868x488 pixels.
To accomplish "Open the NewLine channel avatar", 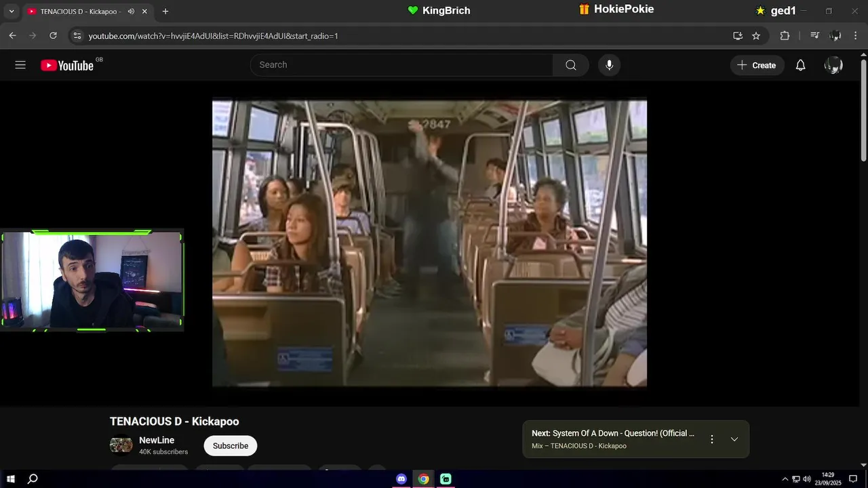I will pyautogui.click(x=121, y=445).
